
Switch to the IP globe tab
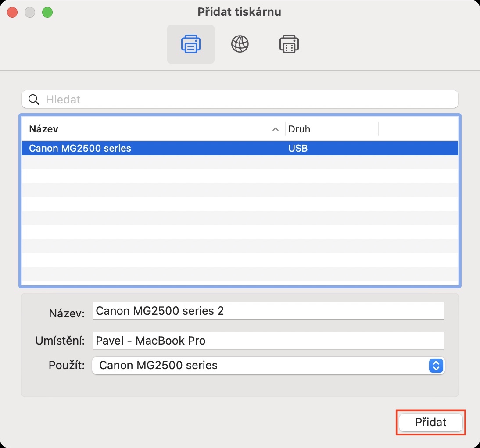240,44
